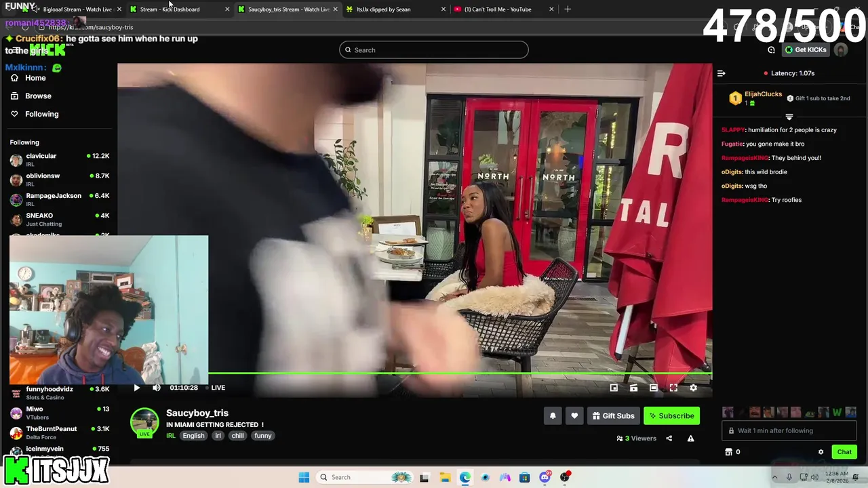Play the stream with the play button

click(136, 388)
